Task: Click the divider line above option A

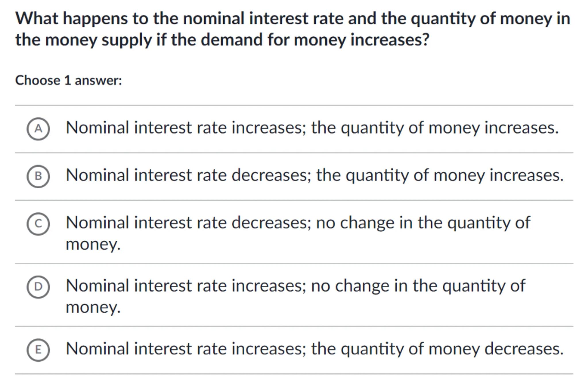Action: point(294,105)
